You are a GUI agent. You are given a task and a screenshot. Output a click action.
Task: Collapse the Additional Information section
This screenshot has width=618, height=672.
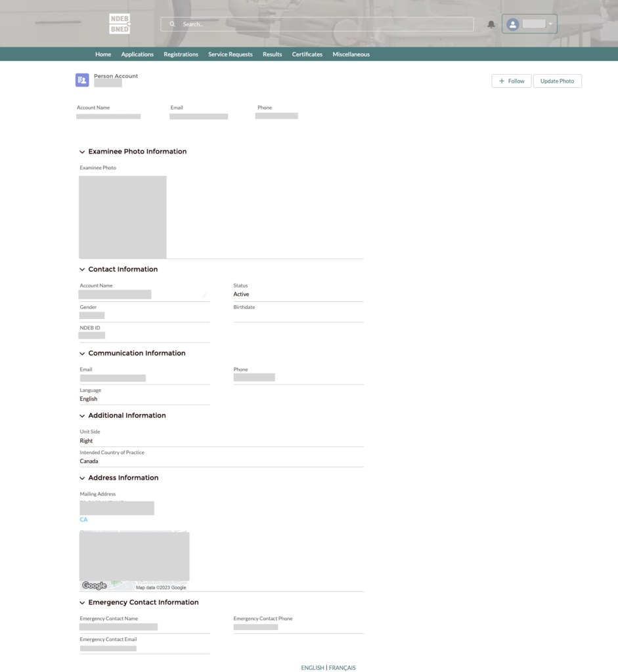tap(82, 416)
